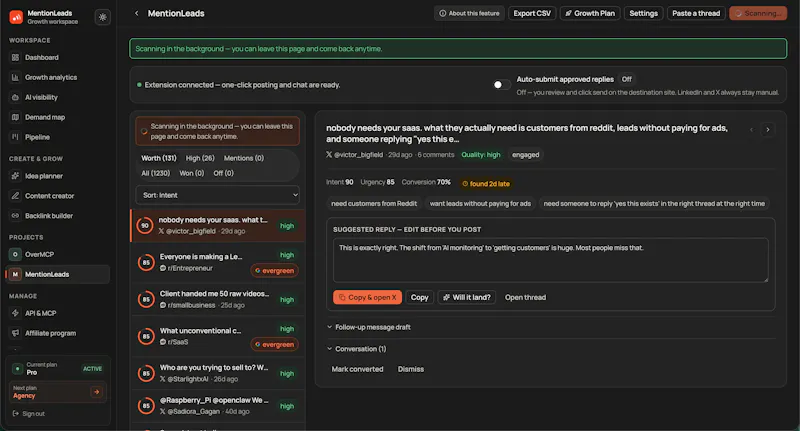Click the previous lead arrow
The image size is (800, 431).
[751, 130]
